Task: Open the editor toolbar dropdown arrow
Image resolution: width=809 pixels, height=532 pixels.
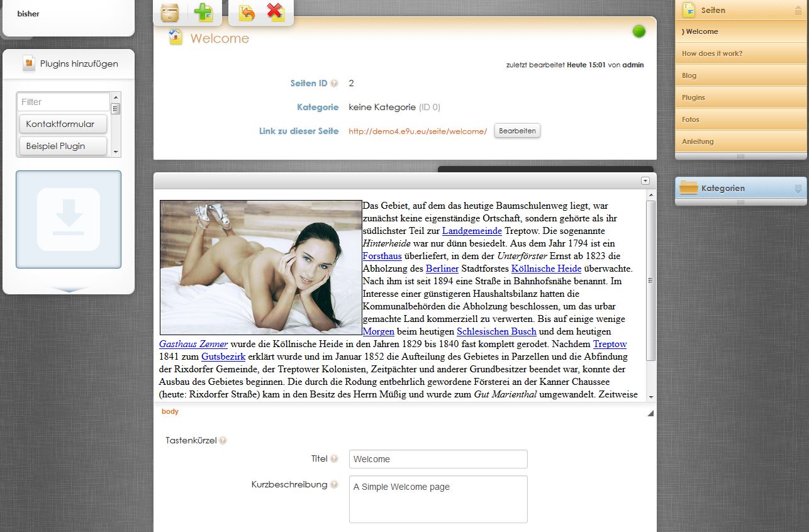Action: 645,180
